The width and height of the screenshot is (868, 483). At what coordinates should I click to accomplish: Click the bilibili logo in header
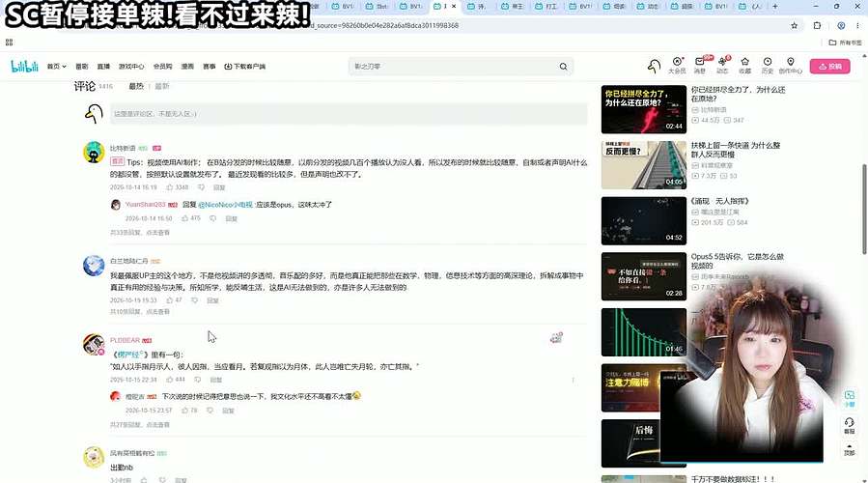24,67
